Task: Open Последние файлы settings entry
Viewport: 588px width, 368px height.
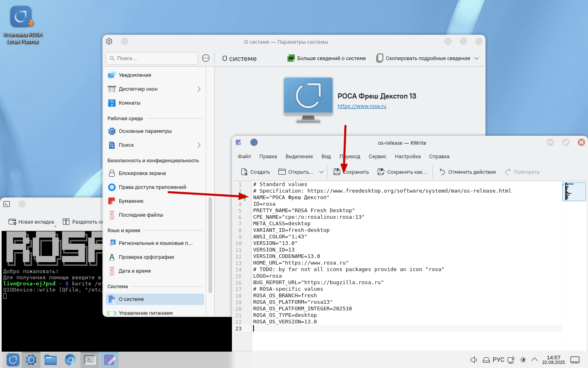Action: (155, 215)
